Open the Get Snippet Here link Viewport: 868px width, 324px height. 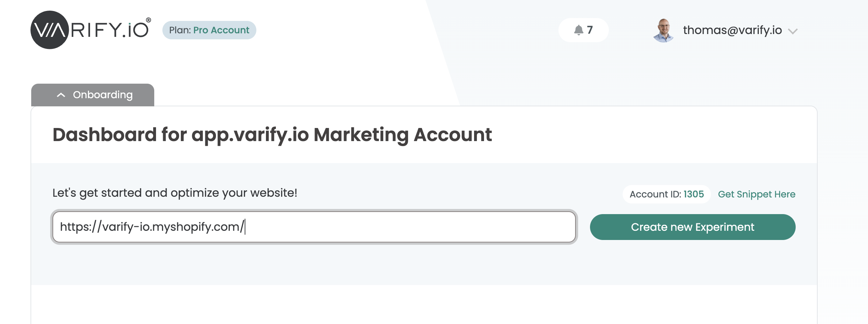(x=757, y=194)
